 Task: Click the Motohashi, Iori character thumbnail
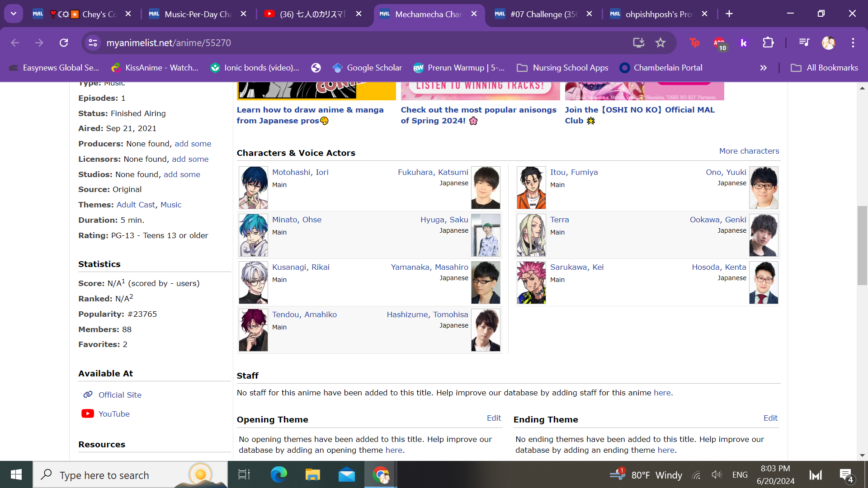(x=253, y=187)
